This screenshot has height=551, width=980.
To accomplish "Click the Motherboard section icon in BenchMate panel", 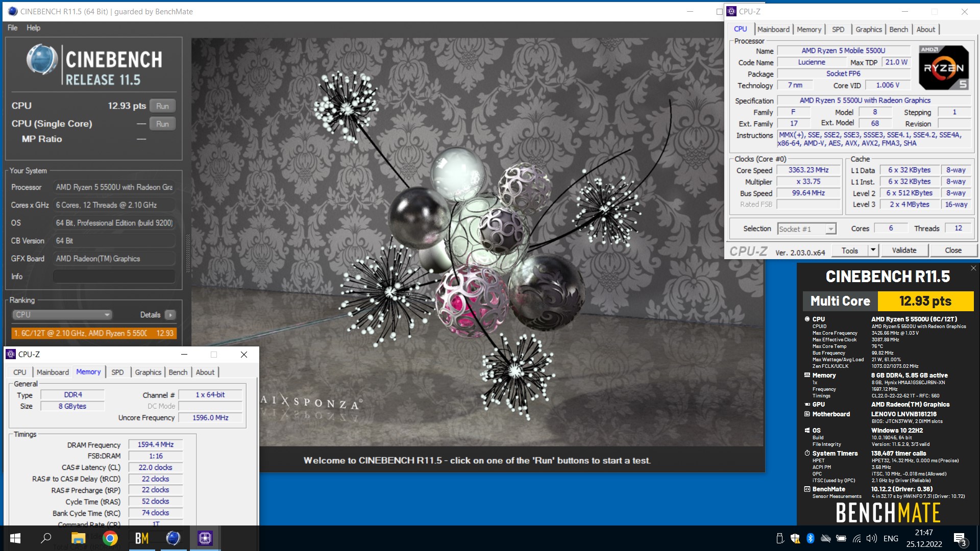I will tap(807, 414).
